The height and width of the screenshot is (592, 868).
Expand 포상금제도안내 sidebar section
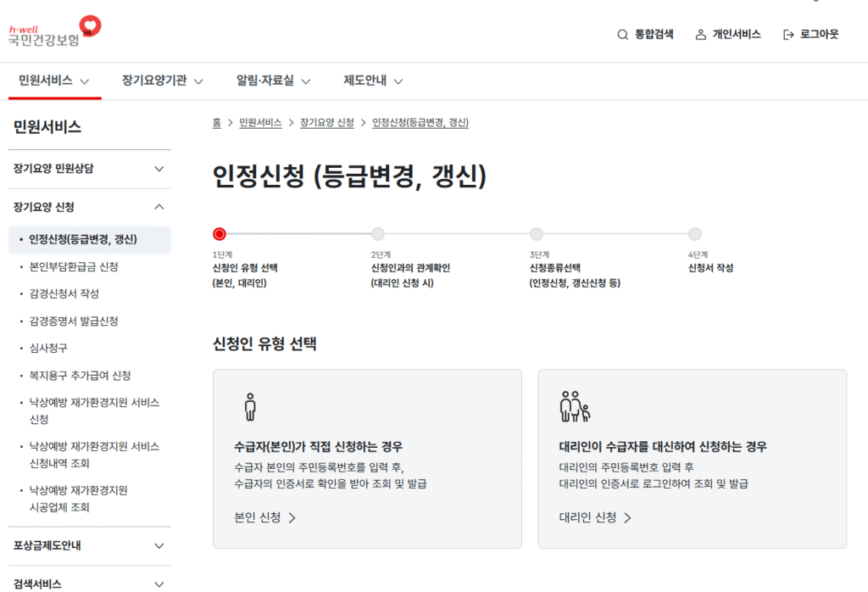90,546
